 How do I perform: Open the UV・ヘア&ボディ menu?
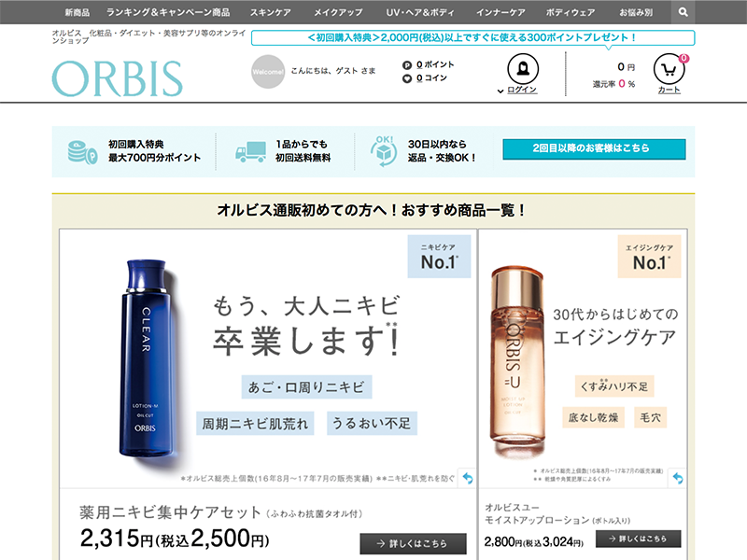(420, 12)
